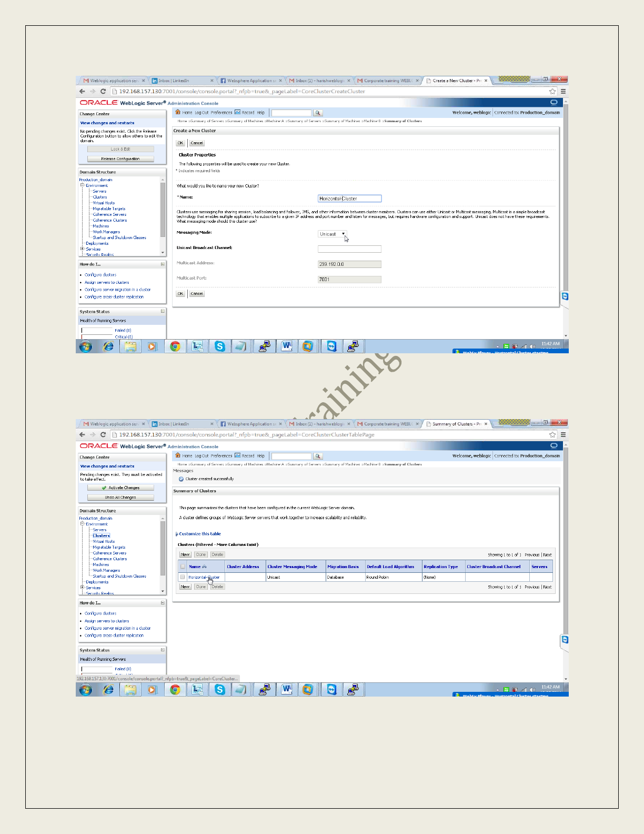Click New button above Clusters table
The width and height of the screenshot is (644, 834).
point(185,554)
